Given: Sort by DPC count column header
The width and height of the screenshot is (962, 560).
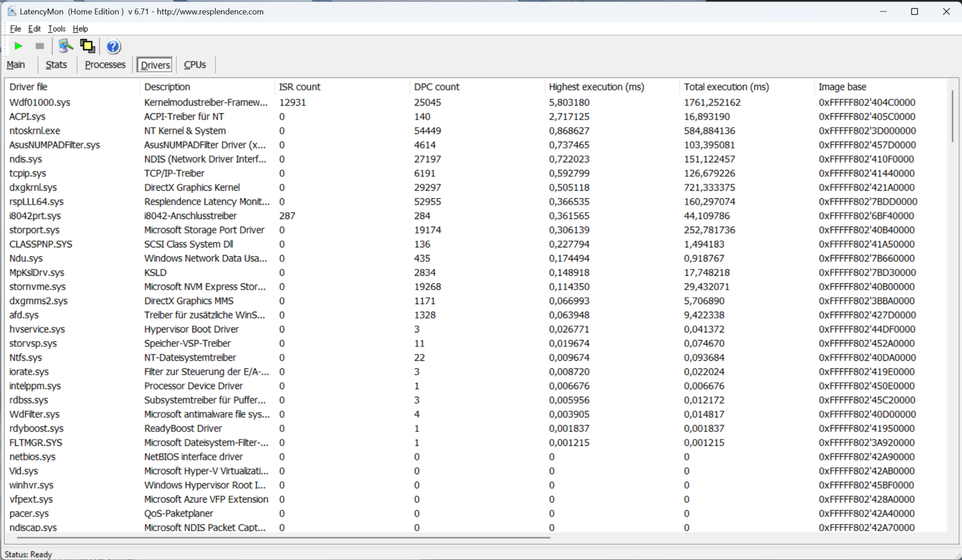Looking at the screenshot, I should coord(436,87).
